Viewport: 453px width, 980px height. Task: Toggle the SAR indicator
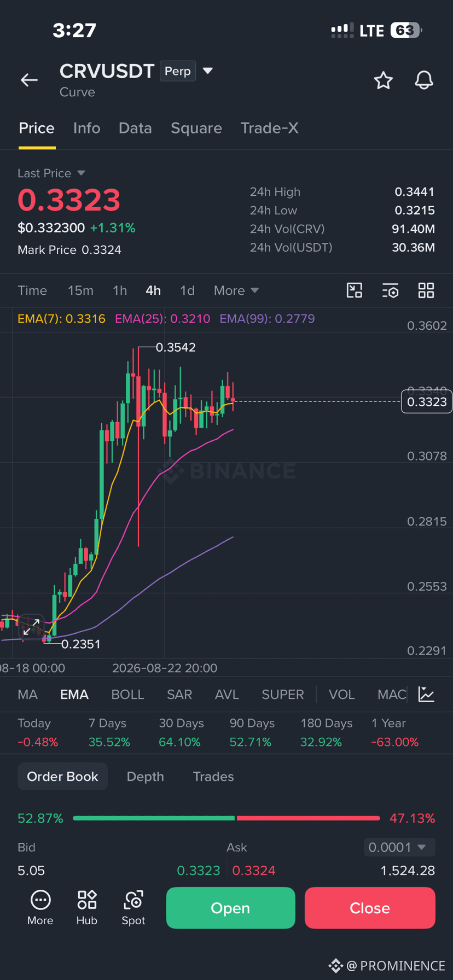click(179, 695)
